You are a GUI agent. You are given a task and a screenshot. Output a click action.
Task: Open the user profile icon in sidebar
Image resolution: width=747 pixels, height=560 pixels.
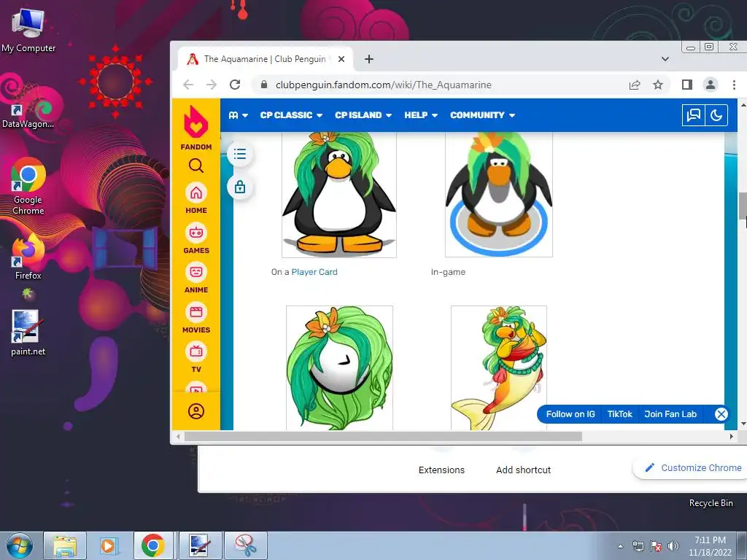(x=196, y=411)
